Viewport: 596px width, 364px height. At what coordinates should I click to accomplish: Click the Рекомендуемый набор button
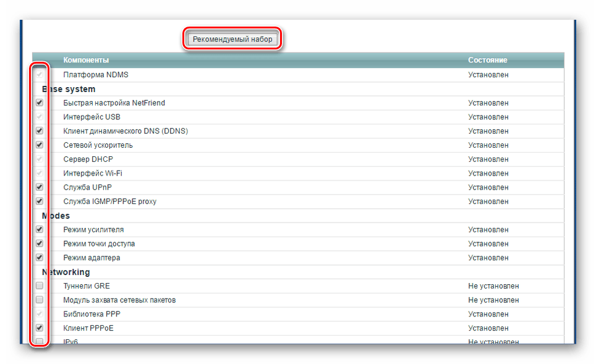tap(232, 39)
